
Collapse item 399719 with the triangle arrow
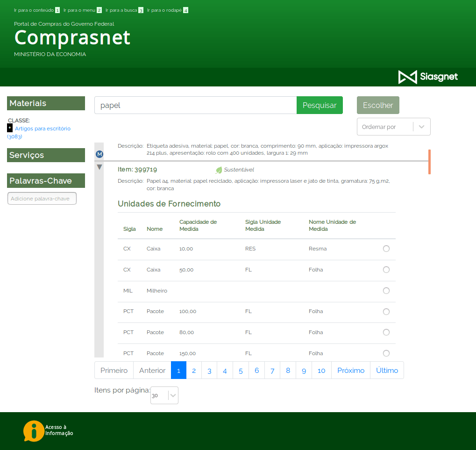(99, 167)
